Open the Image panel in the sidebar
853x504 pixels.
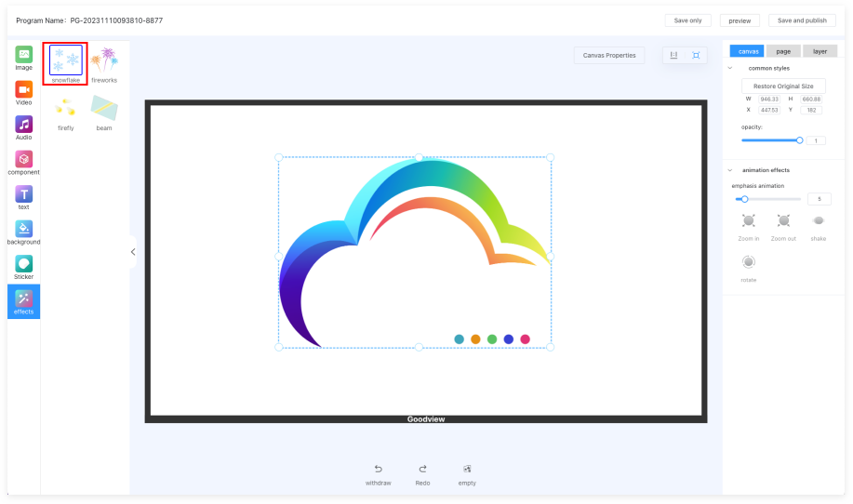point(23,59)
